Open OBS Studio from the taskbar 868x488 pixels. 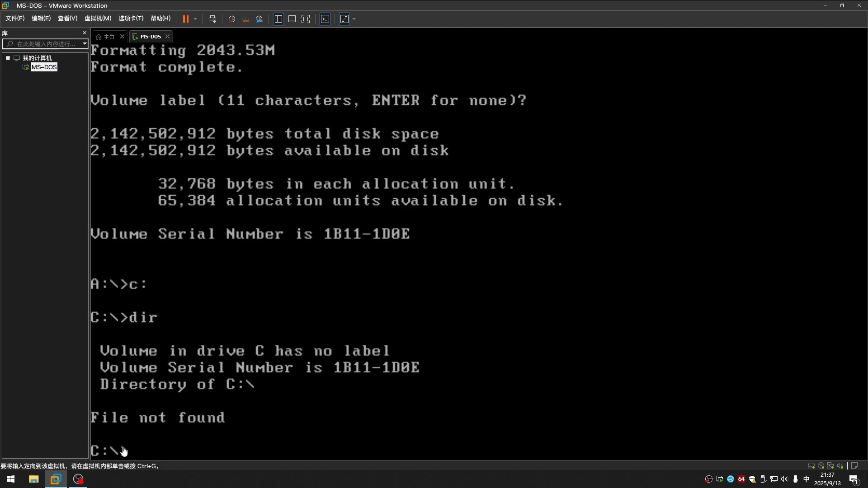pyautogui.click(x=78, y=479)
